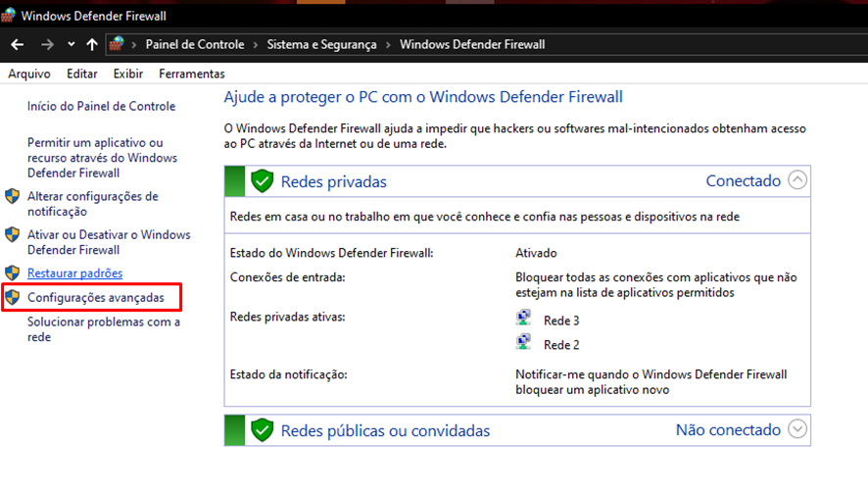Open Sistema e Segurança breadcrumb
Viewport: 868px width, 494px height.
[x=321, y=44]
